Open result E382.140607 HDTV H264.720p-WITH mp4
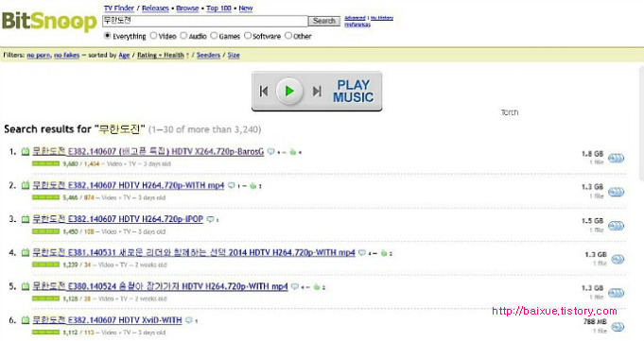This screenshot has height=341, width=644. pos(129,185)
